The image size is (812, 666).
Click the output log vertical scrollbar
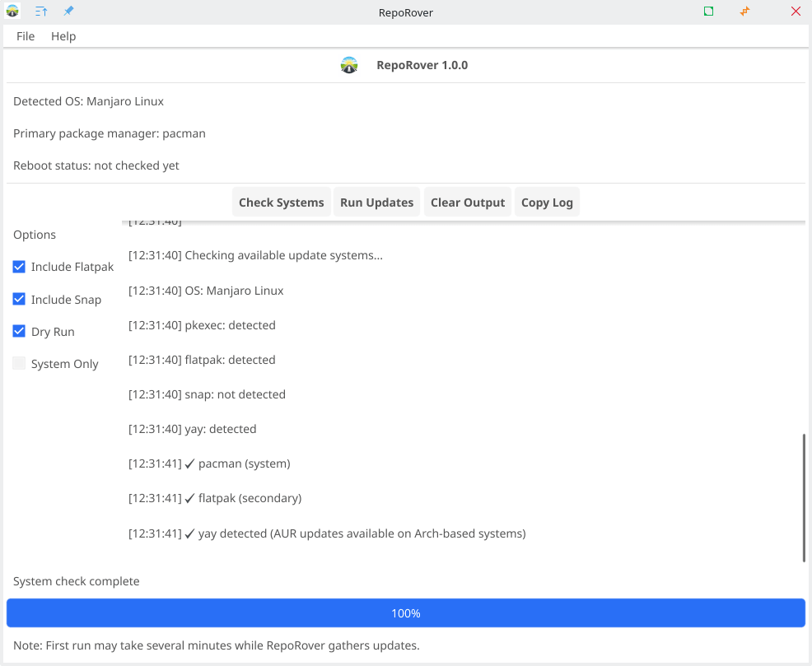[x=804, y=497]
